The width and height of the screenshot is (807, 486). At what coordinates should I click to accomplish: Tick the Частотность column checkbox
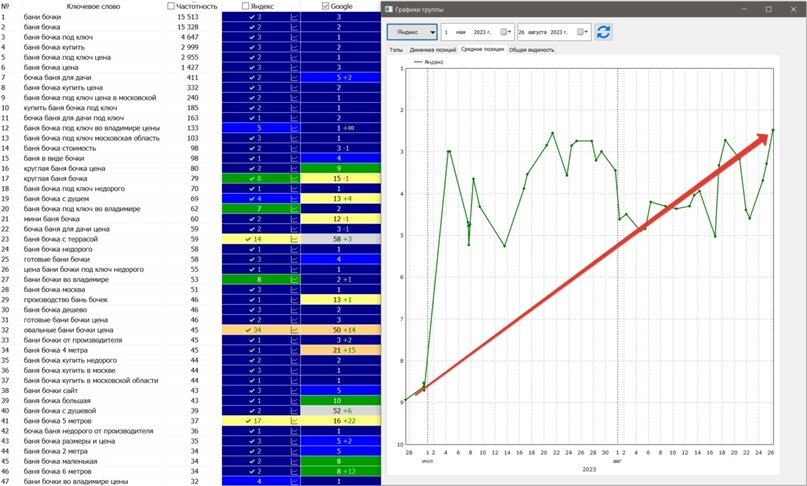(171, 6)
